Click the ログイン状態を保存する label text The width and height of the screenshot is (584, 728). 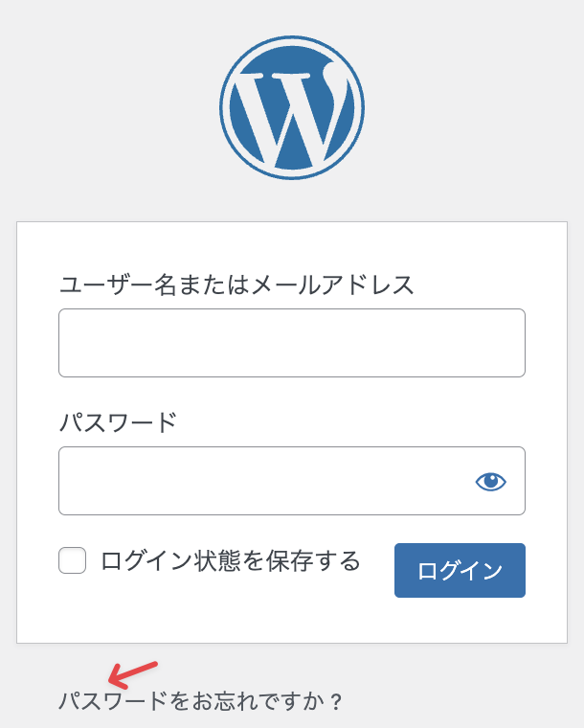click(x=230, y=560)
